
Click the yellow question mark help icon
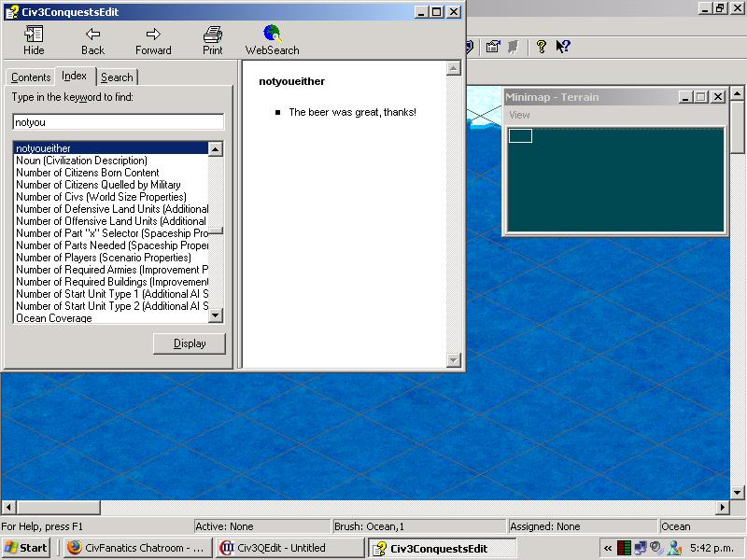pyautogui.click(x=541, y=46)
